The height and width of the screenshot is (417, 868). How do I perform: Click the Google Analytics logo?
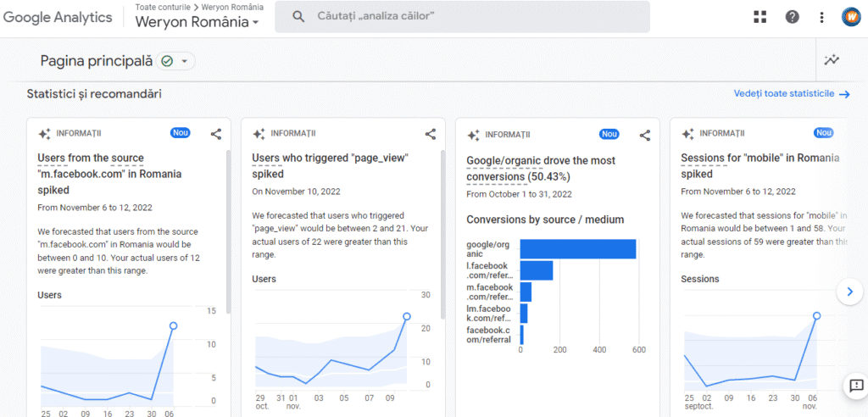tap(58, 17)
